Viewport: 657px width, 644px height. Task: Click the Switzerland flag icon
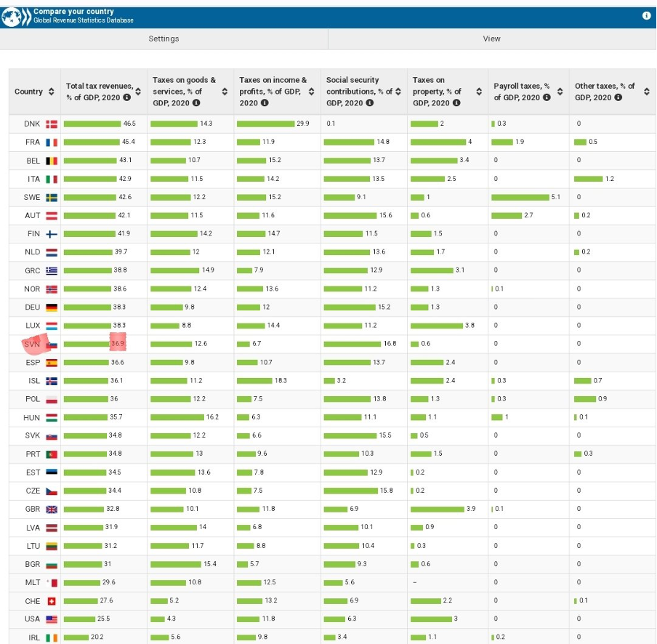point(52,601)
